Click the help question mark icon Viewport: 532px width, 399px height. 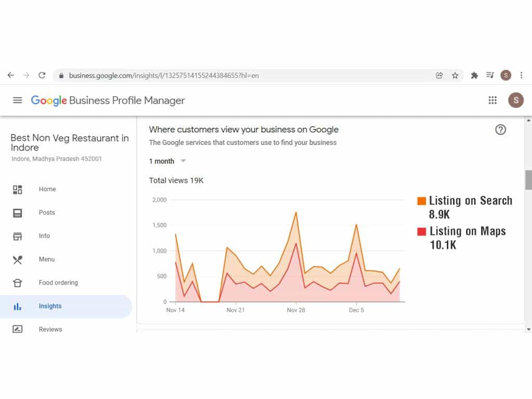point(500,130)
